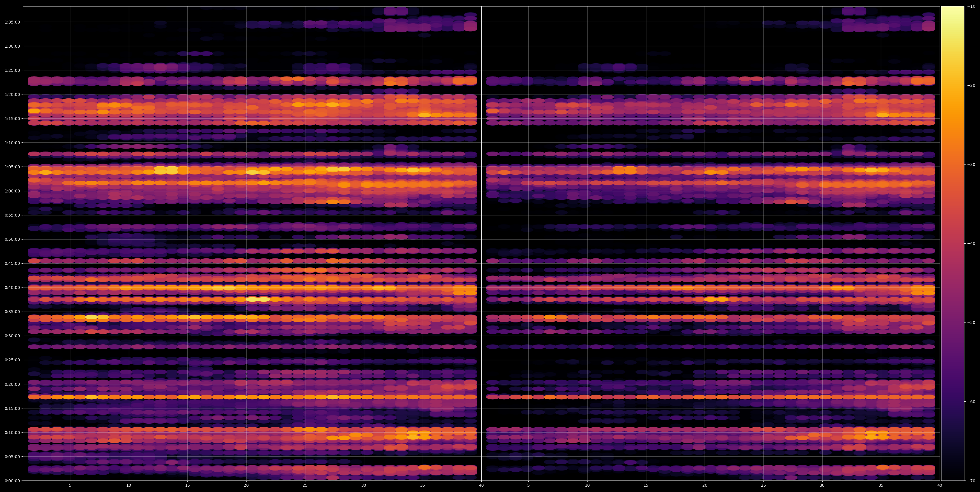
Task: Select x-axis label 30 under the right heatmap
Action: [822, 486]
